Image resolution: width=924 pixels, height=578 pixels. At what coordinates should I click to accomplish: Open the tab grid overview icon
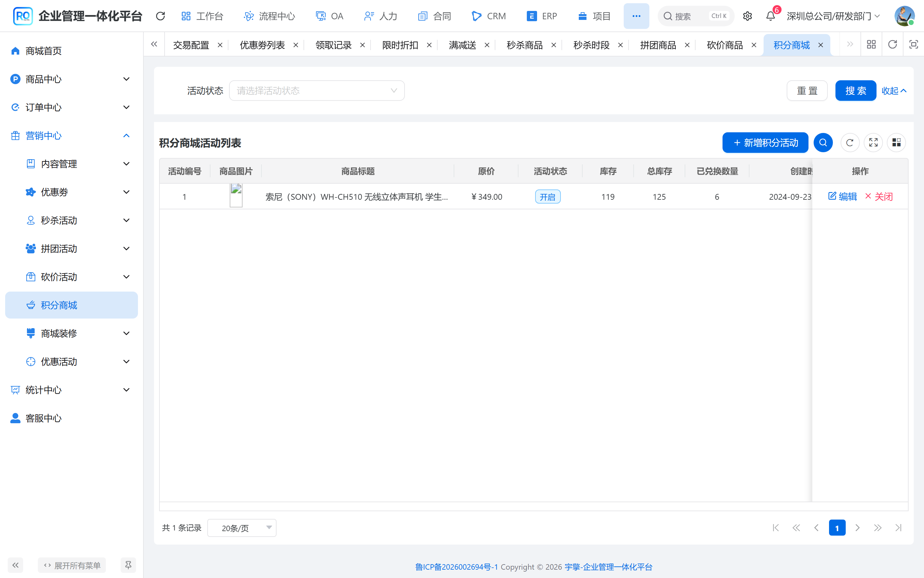point(871,45)
